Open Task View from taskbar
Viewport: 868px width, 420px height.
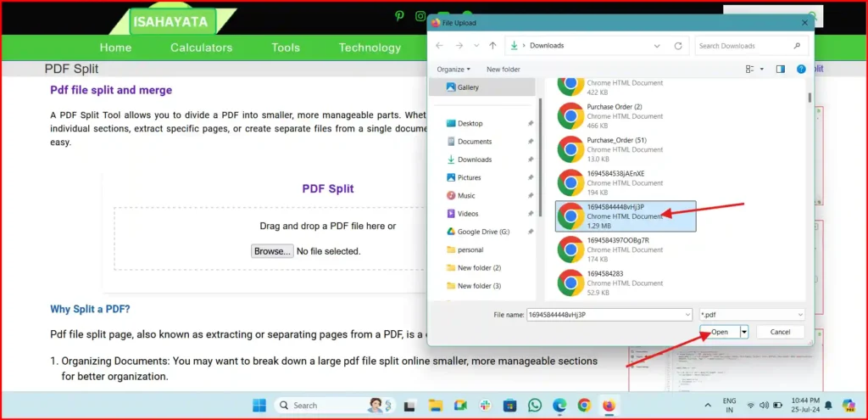tap(410, 406)
